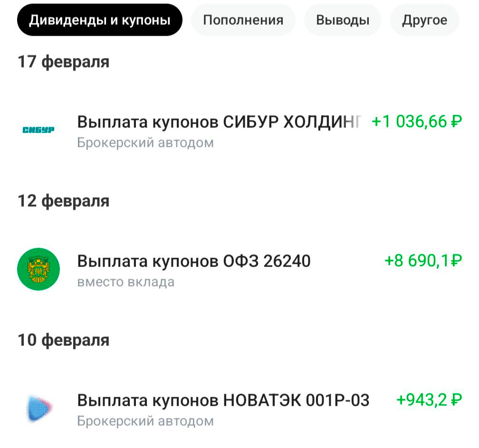The height and width of the screenshot is (448, 479).
Task: Click the 12 февраля date header
Action: pyautogui.click(x=63, y=200)
